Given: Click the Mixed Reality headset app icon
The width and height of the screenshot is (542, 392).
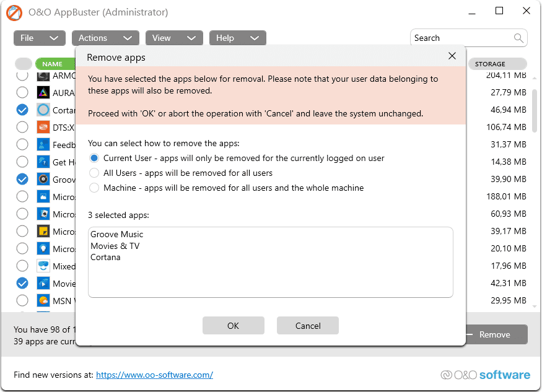Looking at the screenshot, I should point(43,266).
